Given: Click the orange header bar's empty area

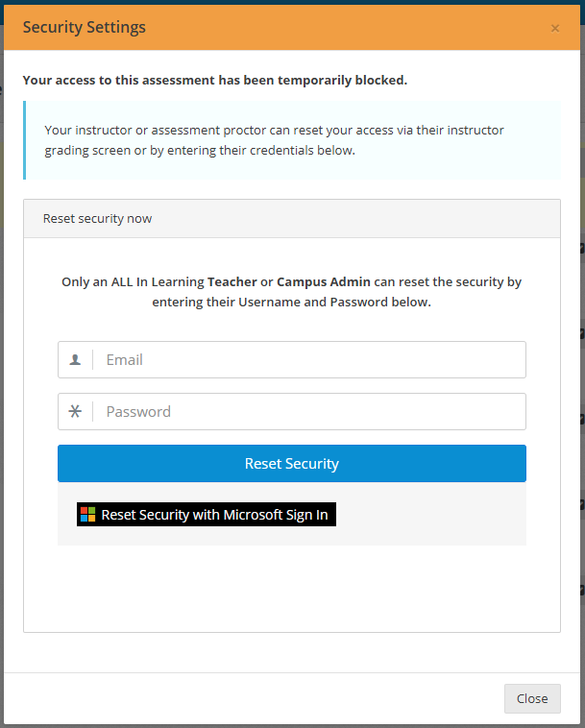Looking at the screenshot, I should click(x=348, y=28).
